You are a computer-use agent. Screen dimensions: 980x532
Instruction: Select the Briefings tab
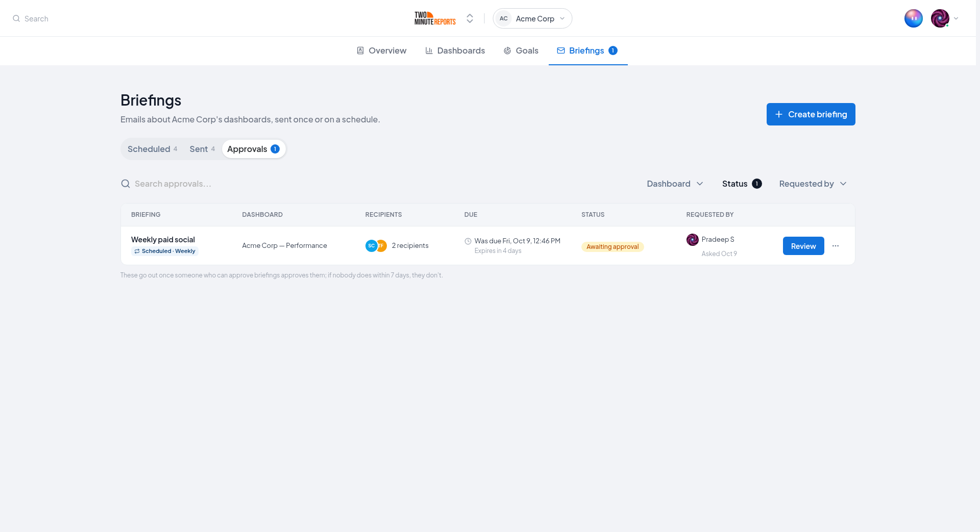pyautogui.click(x=588, y=50)
